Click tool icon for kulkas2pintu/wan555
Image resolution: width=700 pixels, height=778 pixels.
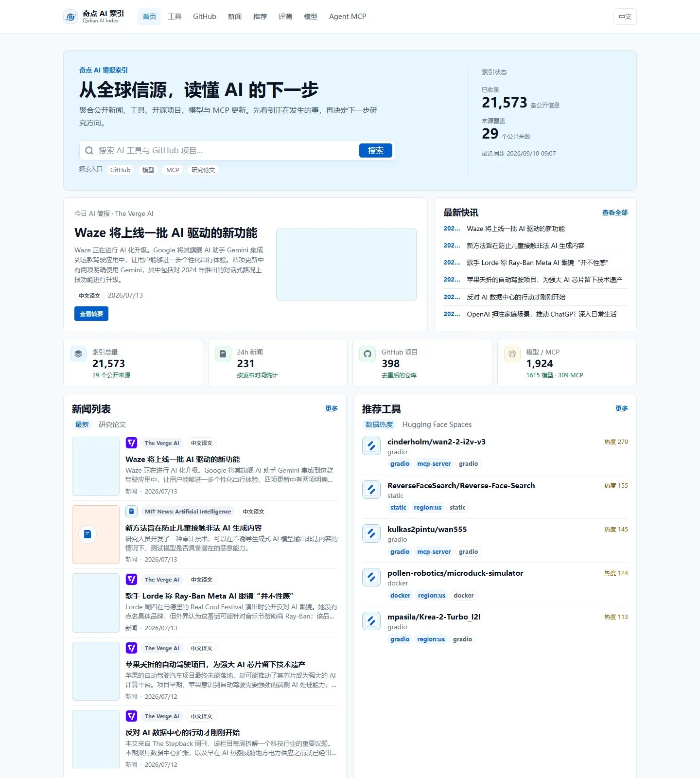(371, 533)
